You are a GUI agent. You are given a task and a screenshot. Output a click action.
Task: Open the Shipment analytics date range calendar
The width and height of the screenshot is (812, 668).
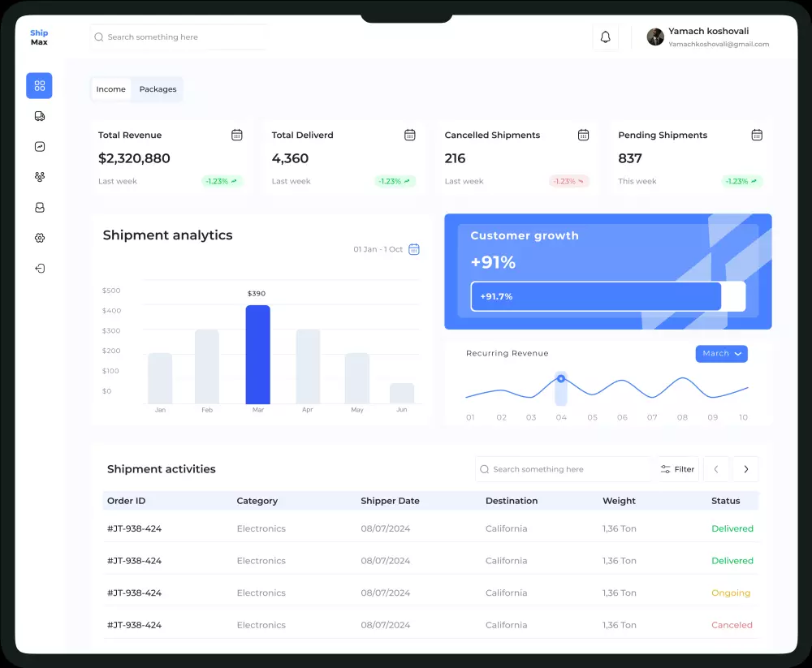[414, 249]
